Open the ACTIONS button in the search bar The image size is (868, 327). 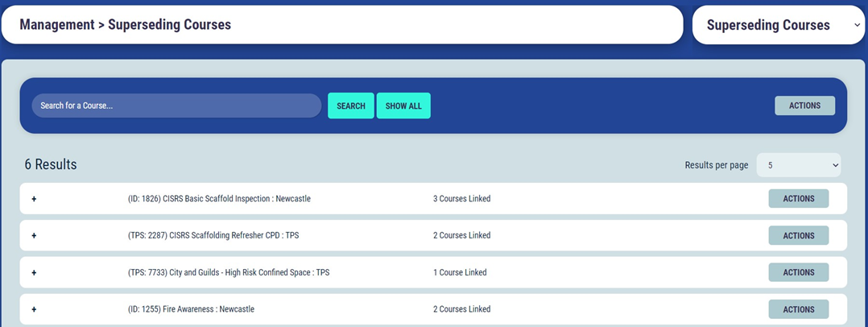pos(804,106)
